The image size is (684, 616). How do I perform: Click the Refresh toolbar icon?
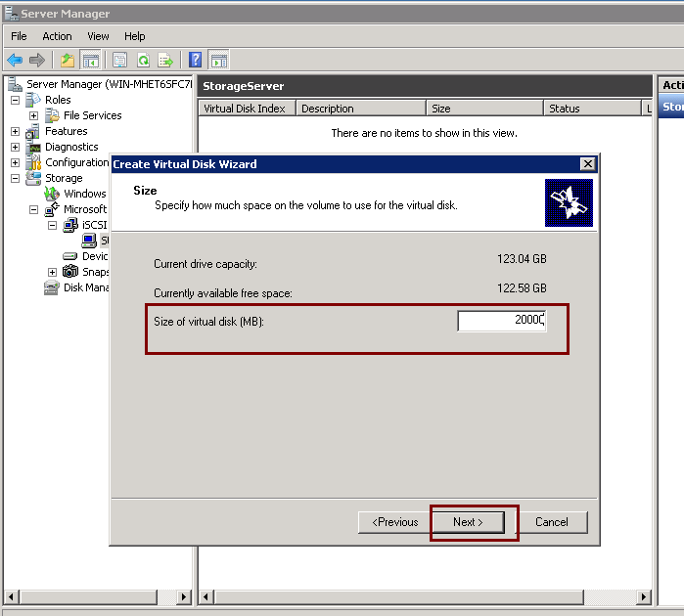[x=143, y=60]
